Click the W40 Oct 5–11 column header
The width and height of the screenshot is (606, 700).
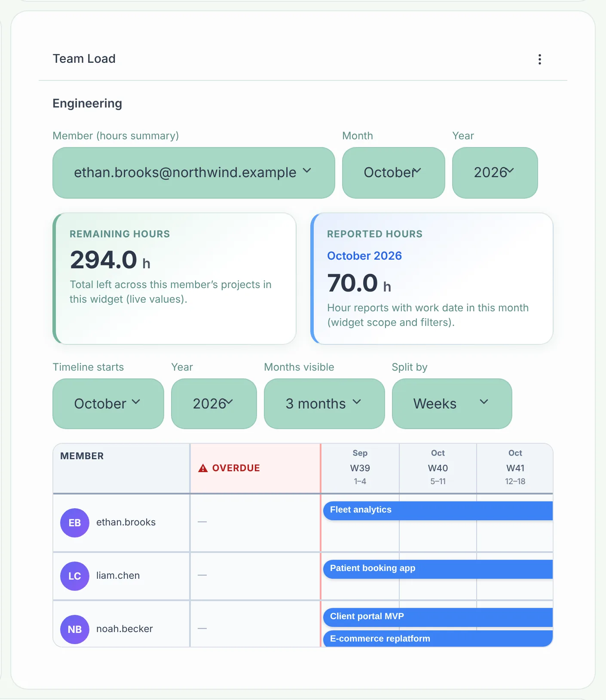438,468
